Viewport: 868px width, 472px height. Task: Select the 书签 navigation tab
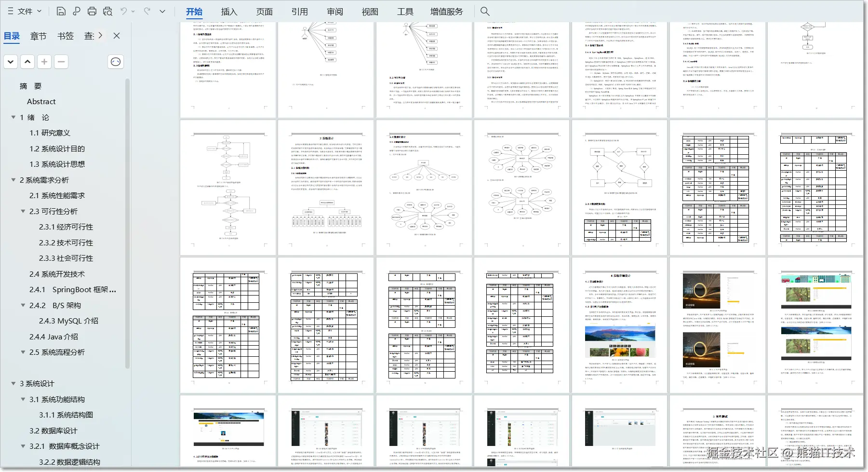click(66, 36)
